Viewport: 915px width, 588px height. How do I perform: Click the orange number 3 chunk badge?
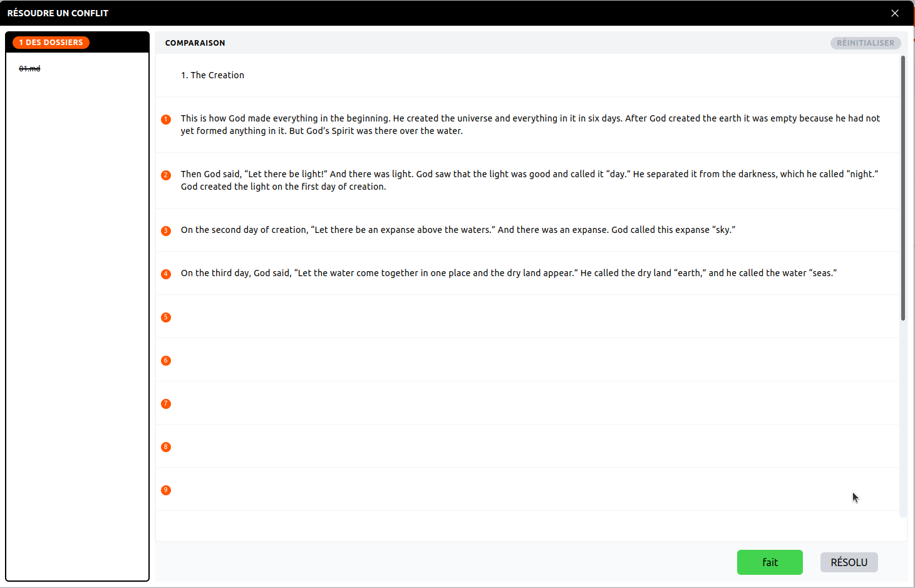click(166, 231)
